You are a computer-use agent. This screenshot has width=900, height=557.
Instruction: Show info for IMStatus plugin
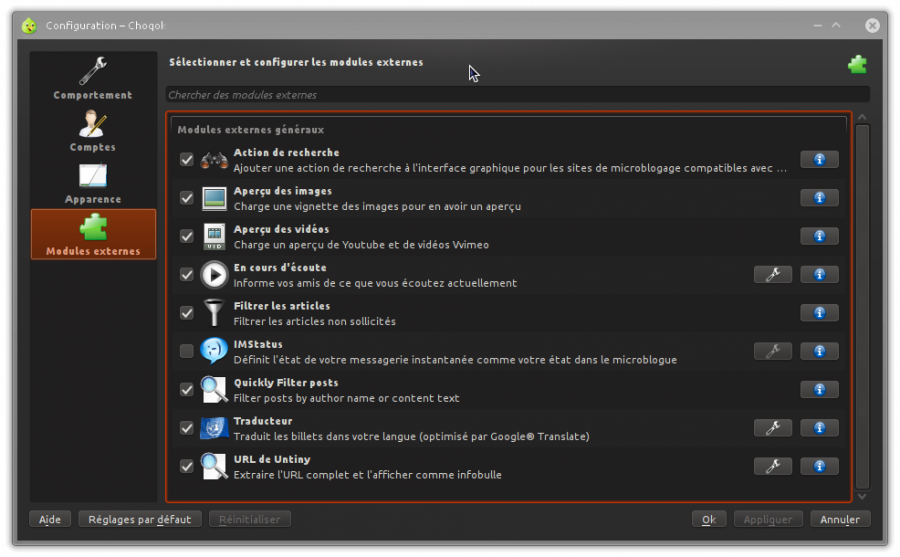820,351
